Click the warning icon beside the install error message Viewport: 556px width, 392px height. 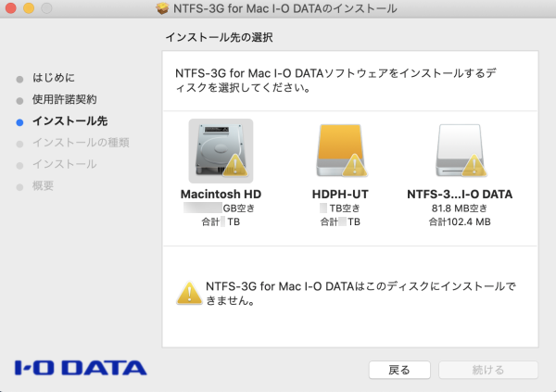click(189, 294)
